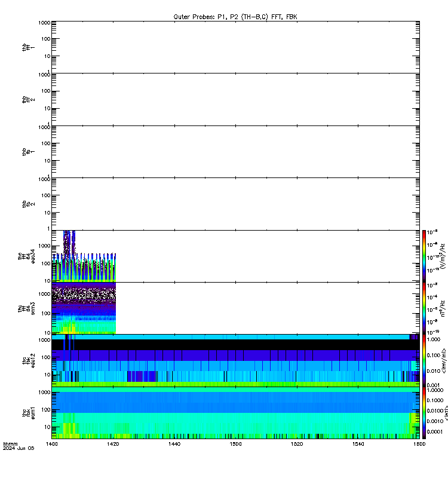Screen dimensions: 448x478
Task: Click the '0.001' color bar tick value
Action: [x=433, y=385]
